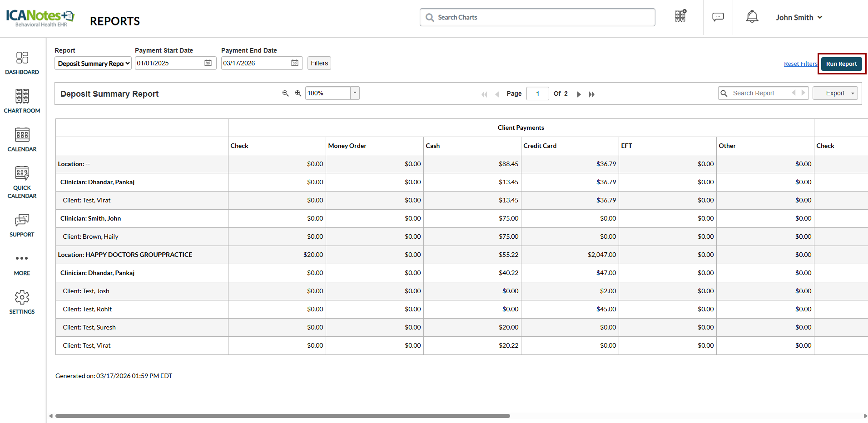
Task: Click the Reset Filters link
Action: [800, 64]
